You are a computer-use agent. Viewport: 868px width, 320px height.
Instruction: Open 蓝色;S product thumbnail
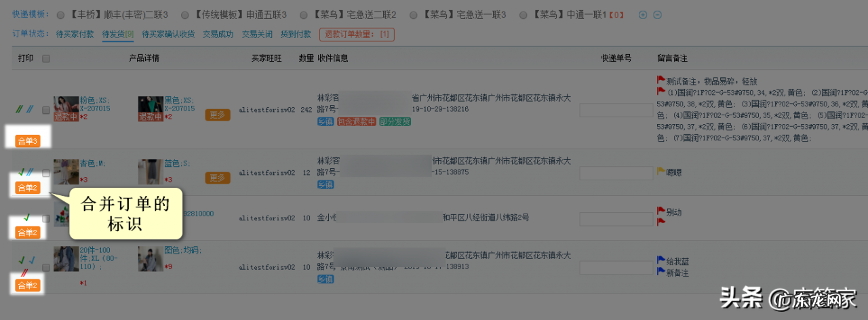click(151, 172)
